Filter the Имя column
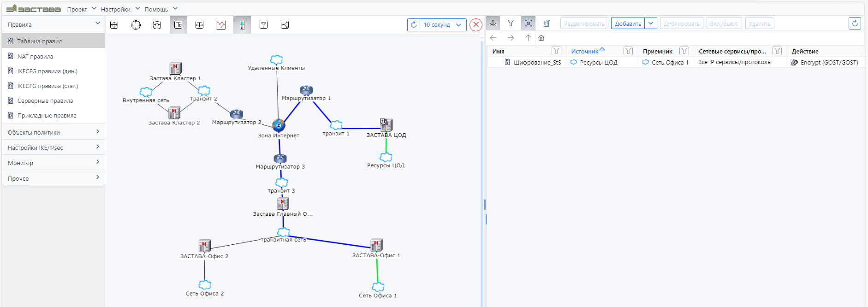Screen dimensions: 868x307 tap(557, 51)
